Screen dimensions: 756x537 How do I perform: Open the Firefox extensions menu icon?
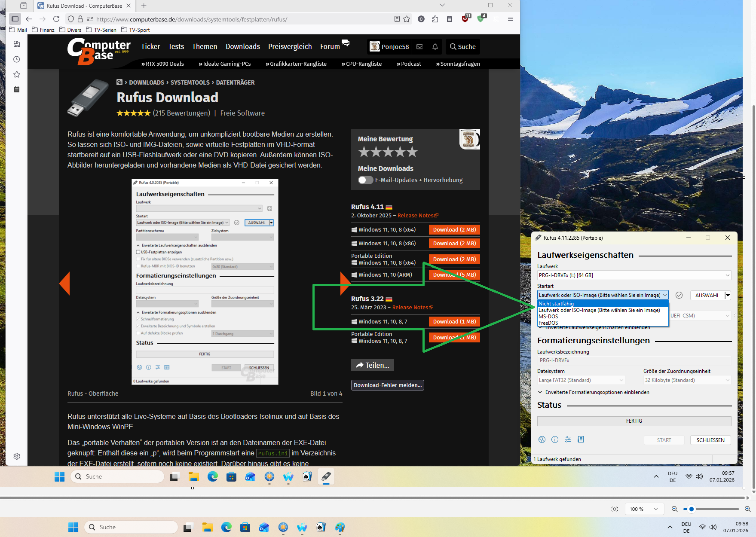(435, 19)
